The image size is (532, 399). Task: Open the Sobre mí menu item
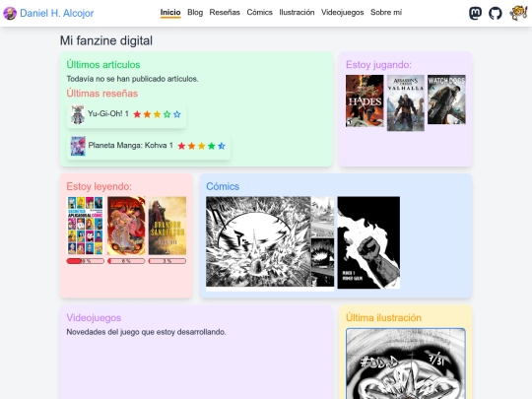click(x=386, y=13)
